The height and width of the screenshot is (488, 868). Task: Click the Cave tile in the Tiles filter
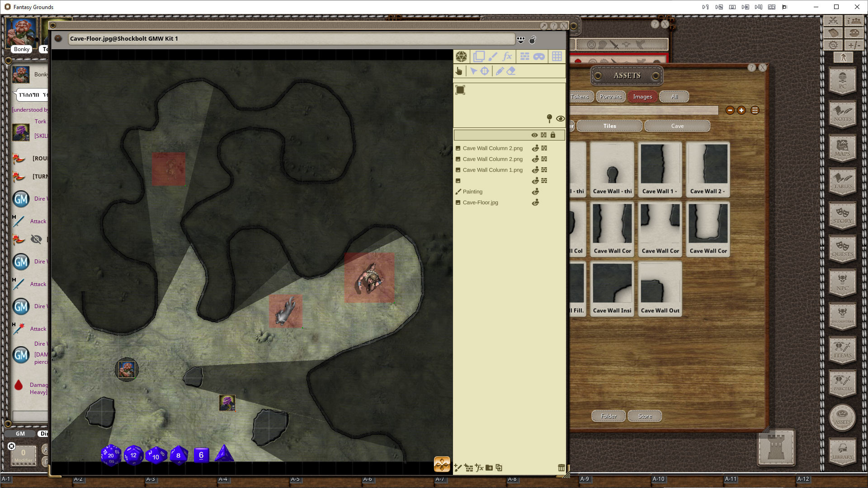[x=677, y=126]
